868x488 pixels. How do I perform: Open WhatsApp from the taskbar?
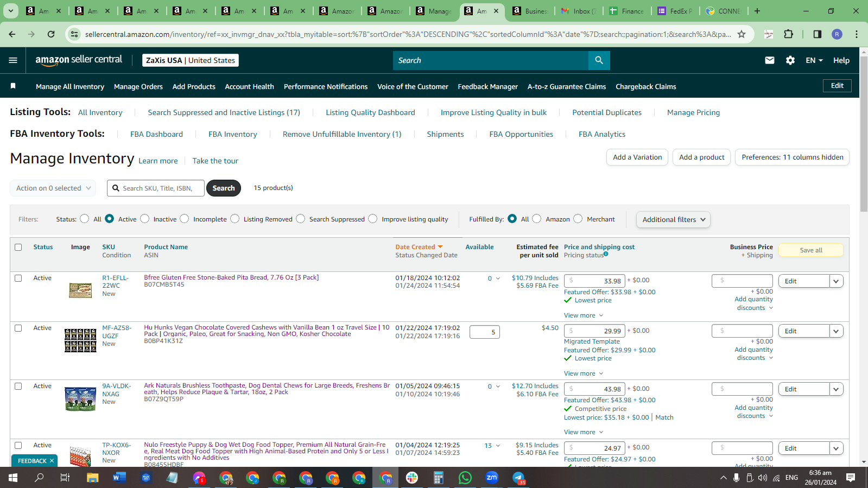(465, 478)
